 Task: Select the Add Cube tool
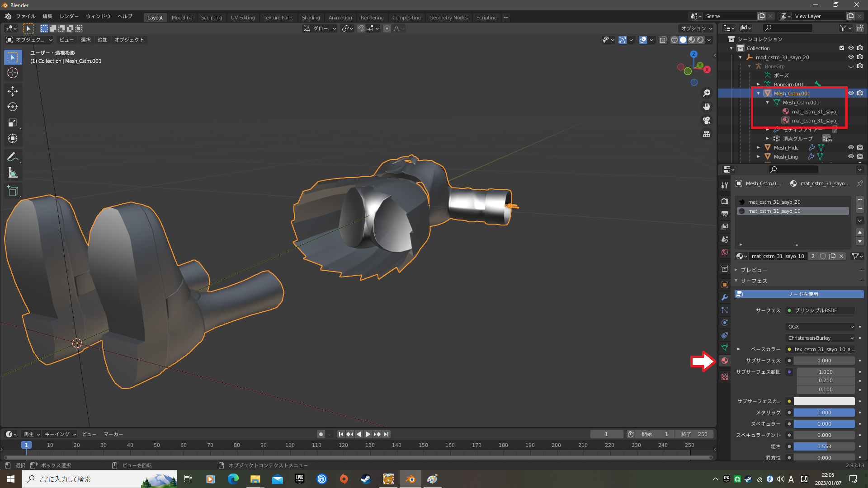click(13, 191)
